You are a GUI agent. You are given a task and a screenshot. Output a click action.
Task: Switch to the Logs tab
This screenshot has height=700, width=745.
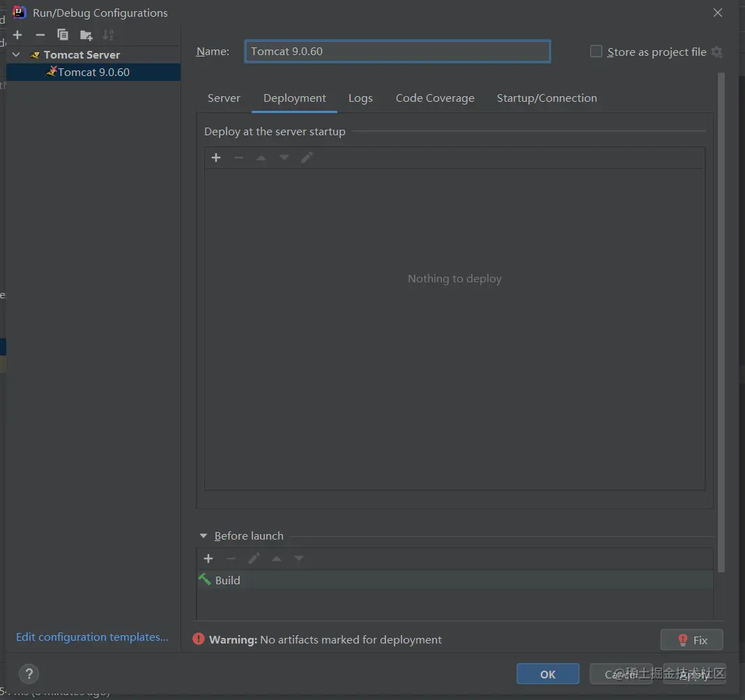(360, 98)
